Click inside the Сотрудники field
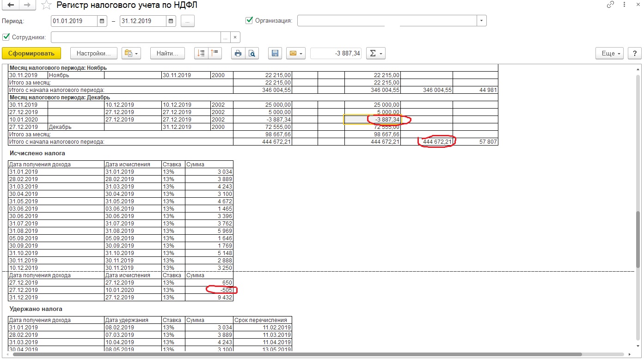 pos(136,37)
